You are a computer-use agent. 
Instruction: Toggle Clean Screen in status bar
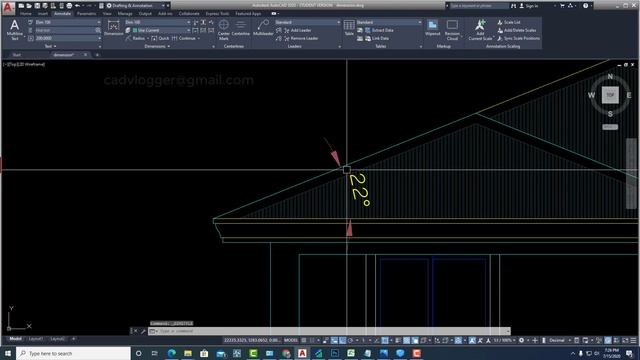pyautogui.click(x=625, y=340)
